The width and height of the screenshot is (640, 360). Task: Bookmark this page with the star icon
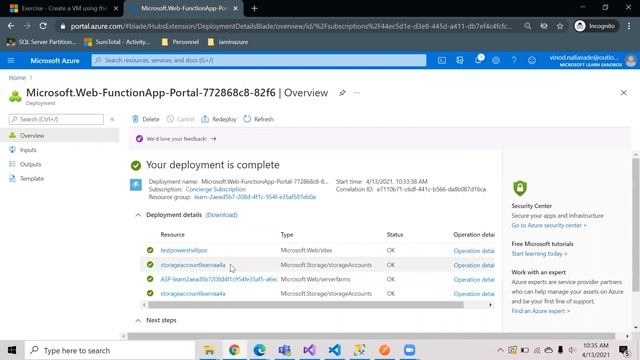pyautogui.click(x=560, y=26)
